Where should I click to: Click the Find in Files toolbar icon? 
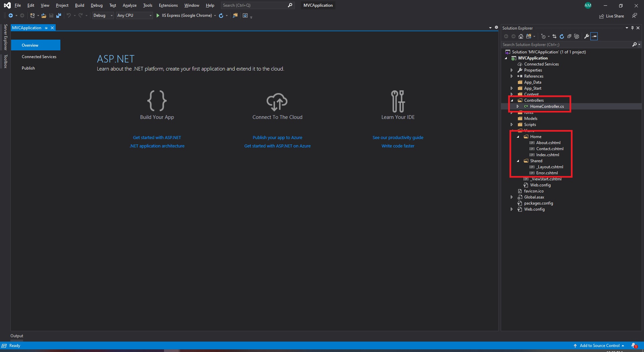pyautogui.click(x=235, y=15)
